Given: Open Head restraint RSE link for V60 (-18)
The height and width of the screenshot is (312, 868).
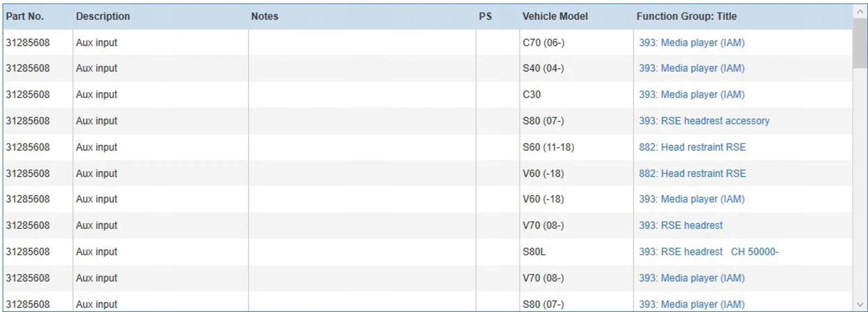Looking at the screenshot, I should click(x=692, y=174).
